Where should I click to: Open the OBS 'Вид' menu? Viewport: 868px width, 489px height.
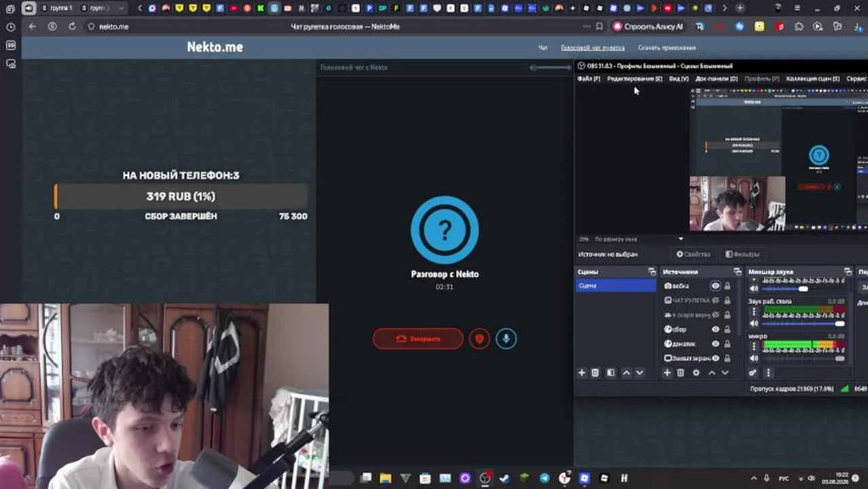(x=679, y=79)
